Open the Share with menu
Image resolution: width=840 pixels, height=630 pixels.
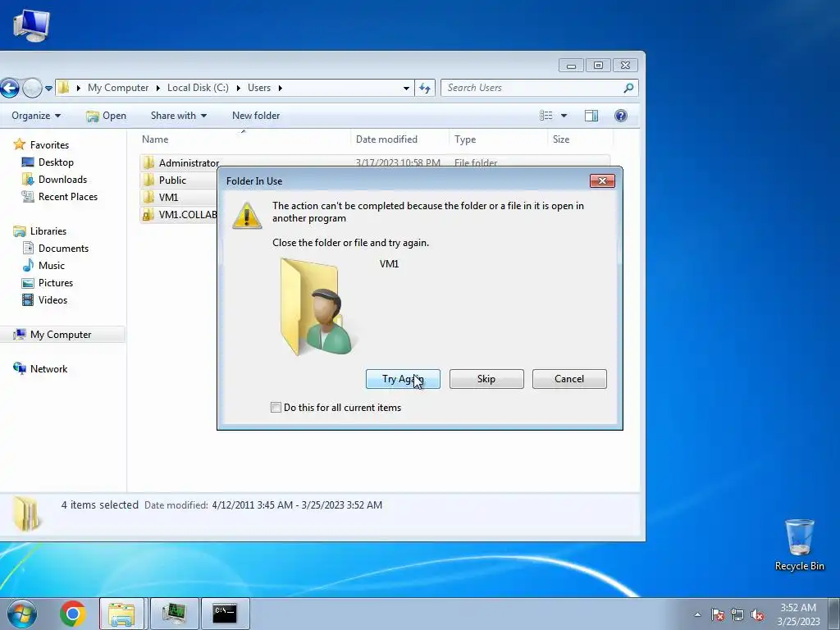pyautogui.click(x=178, y=116)
